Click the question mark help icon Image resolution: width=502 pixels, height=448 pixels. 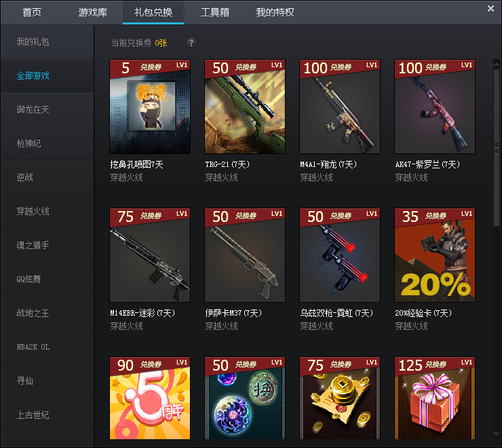point(191,43)
